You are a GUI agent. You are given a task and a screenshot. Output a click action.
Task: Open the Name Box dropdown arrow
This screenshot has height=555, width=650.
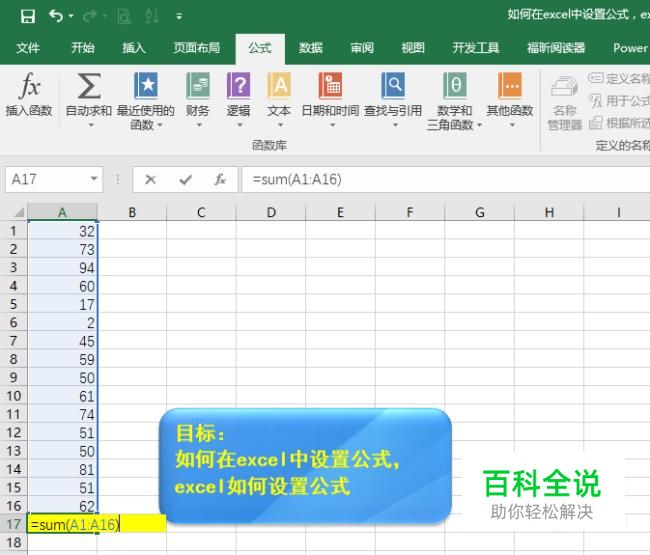pos(94,179)
